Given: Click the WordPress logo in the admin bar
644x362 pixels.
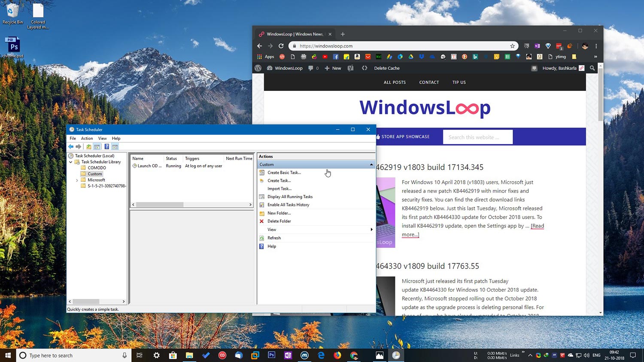Looking at the screenshot, I should coord(258,68).
